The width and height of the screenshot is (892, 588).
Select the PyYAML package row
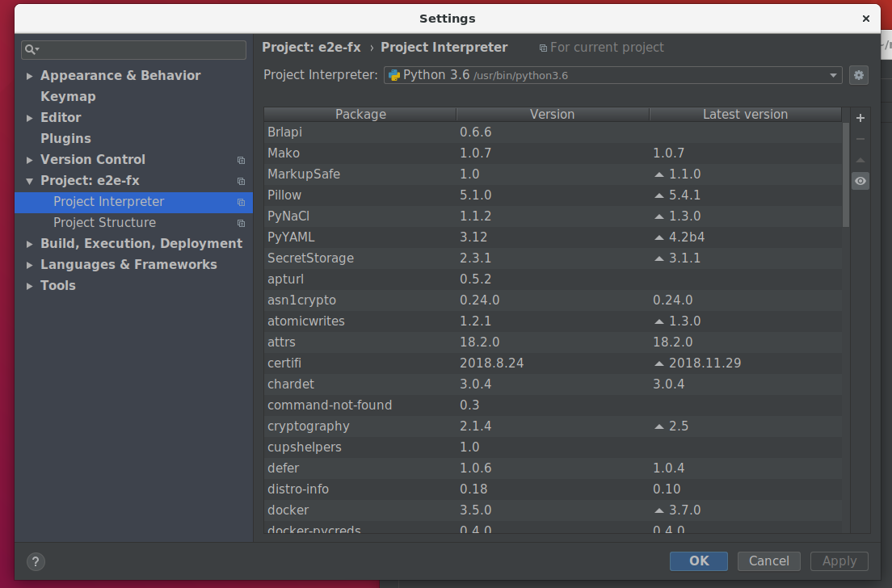[553, 237]
